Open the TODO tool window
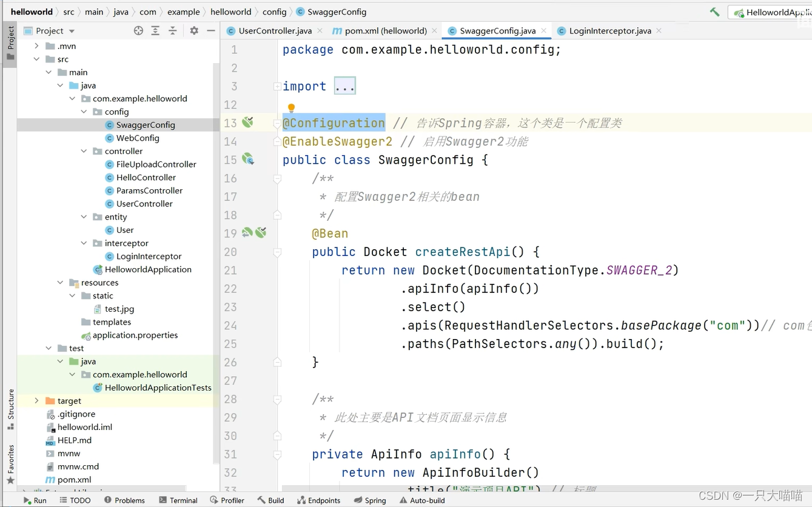 [75, 500]
